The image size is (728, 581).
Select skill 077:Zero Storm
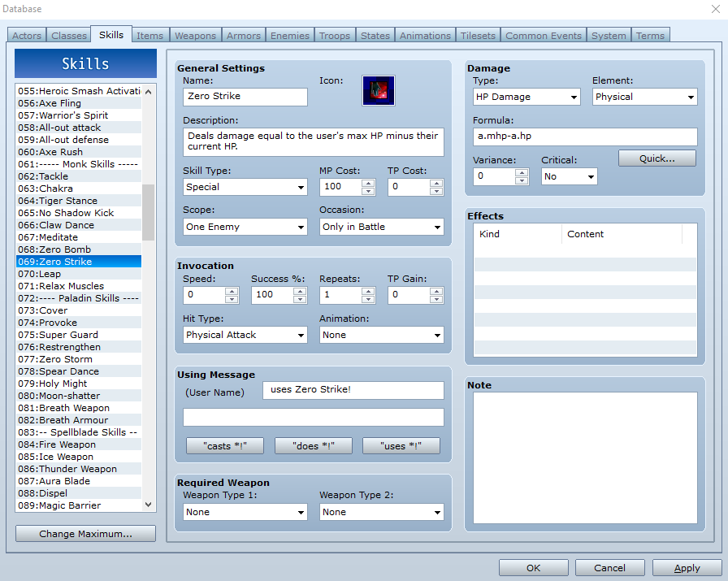pyautogui.click(x=79, y=359)
